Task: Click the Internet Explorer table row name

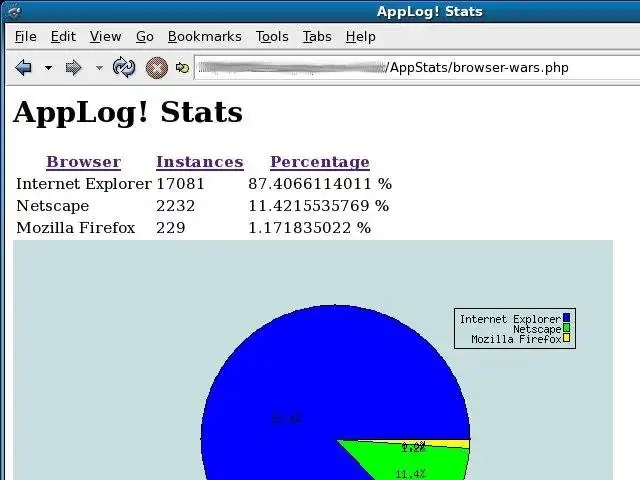Action: (84, 184)
